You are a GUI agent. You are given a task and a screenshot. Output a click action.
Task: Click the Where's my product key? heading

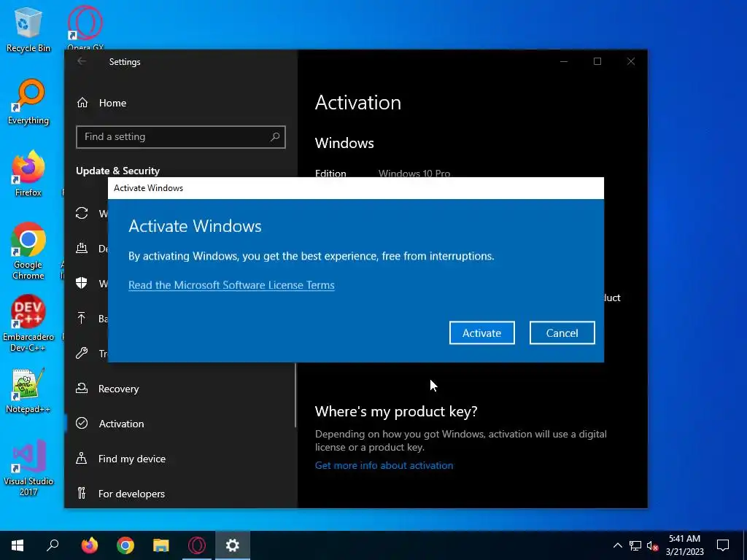[x=396, y=411]
